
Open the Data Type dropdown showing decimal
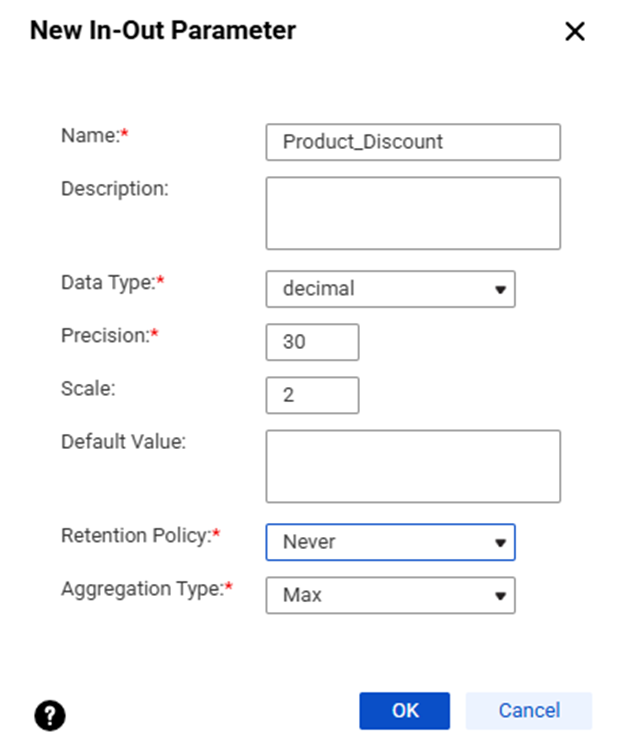(390, 289)
